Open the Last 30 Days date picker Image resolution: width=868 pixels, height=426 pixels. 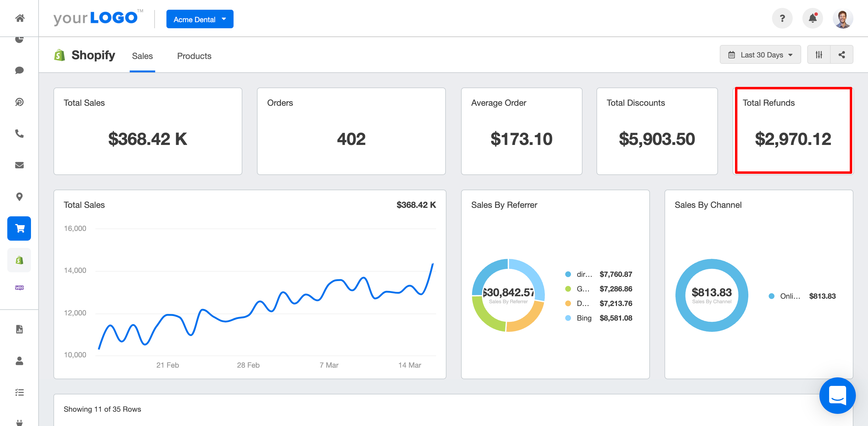[760, 55]
